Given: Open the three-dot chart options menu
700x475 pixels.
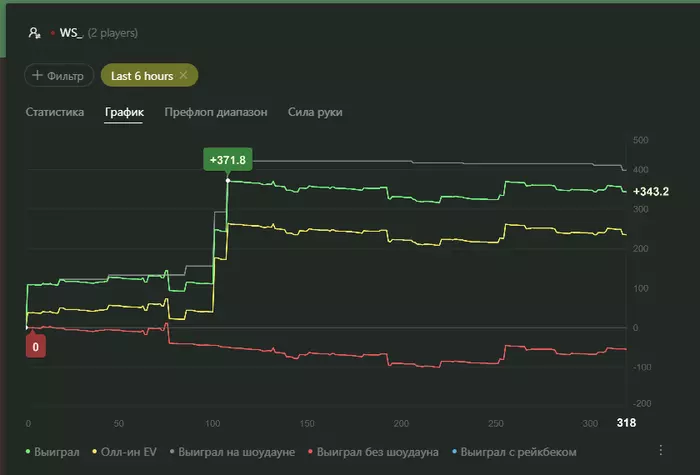Looking at the screenshot, I should tap(660, 450).
